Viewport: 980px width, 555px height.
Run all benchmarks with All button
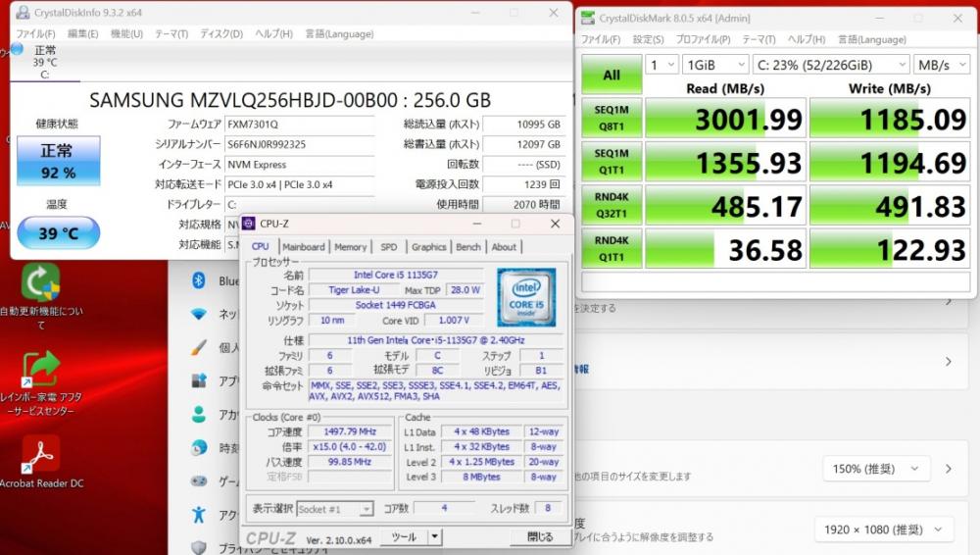tap(612, 75)
